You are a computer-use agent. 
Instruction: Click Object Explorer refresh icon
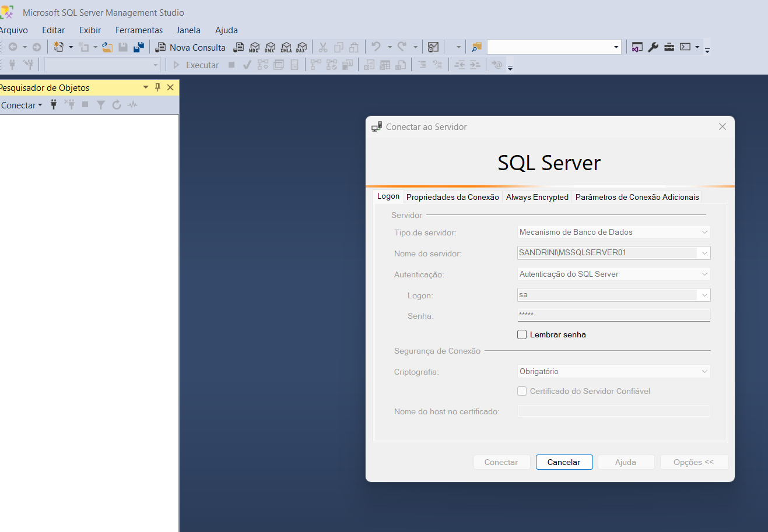117,104
